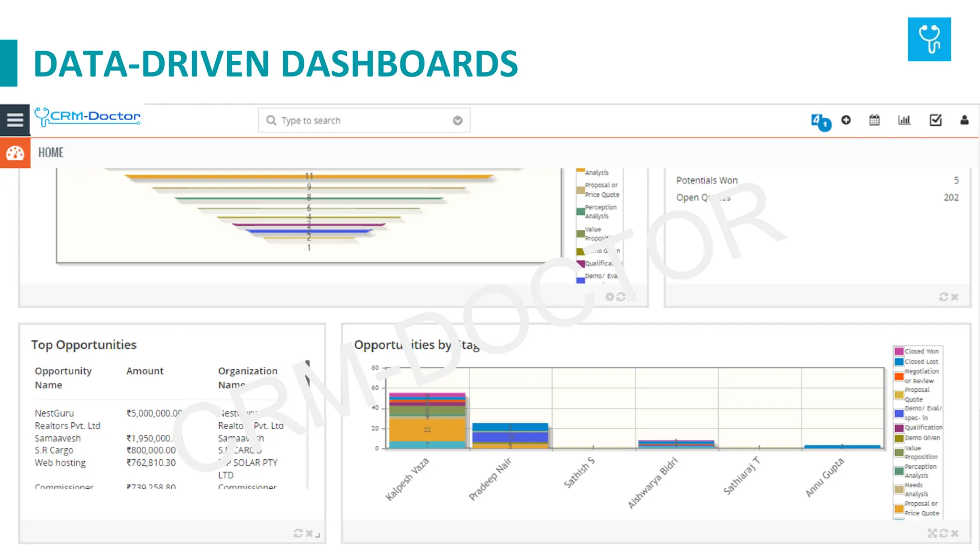Open the Web hosting opportunity
The image size is (980, 551).
pyautogui.click(x=60, y=463)
